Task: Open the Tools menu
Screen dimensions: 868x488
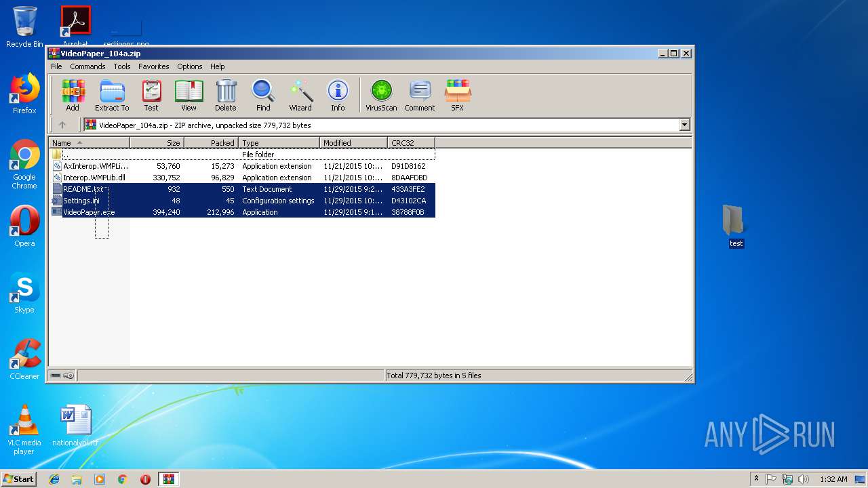Action: click(122, 66)
